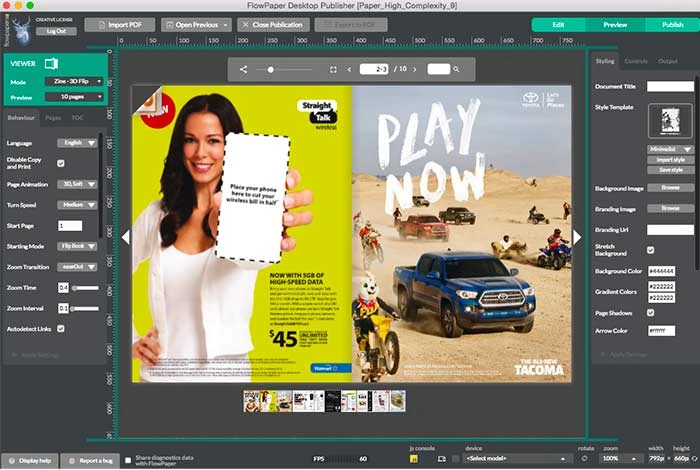This screenshot has width=700, height=470.
Task: Click the search magnifier icon
Action: (458, 70)
